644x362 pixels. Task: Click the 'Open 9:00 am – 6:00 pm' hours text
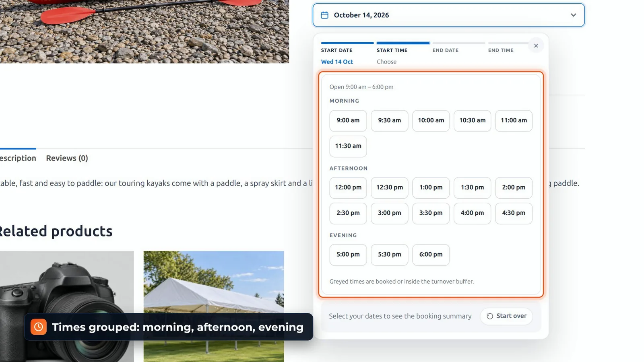coord(361,87)
